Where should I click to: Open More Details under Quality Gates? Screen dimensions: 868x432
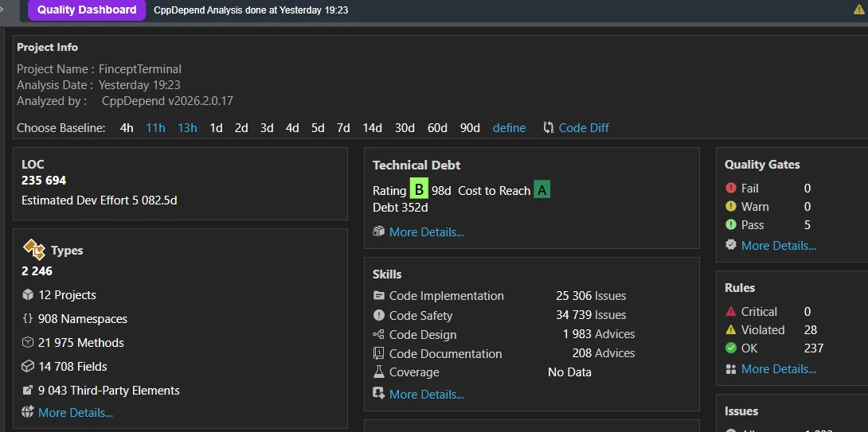pos(778,246)
